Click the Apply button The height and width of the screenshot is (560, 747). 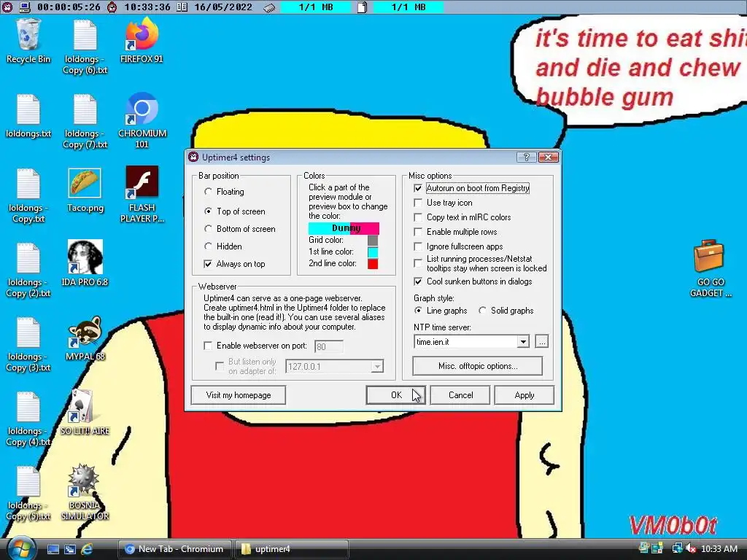(524, 394)
